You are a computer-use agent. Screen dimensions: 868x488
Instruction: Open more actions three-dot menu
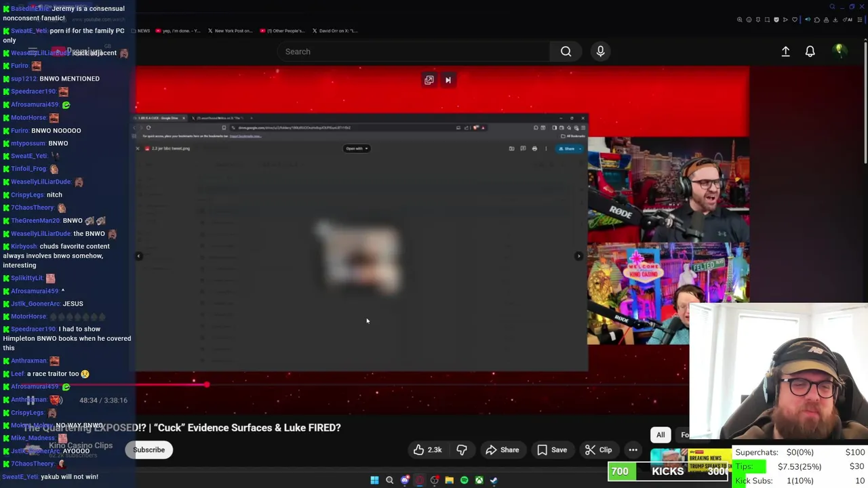(633, 450)
